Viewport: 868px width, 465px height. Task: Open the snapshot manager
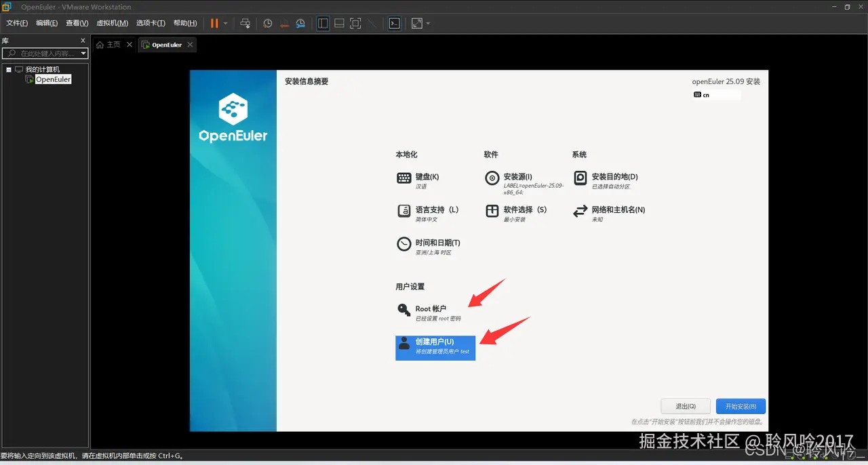coord(300,23)
